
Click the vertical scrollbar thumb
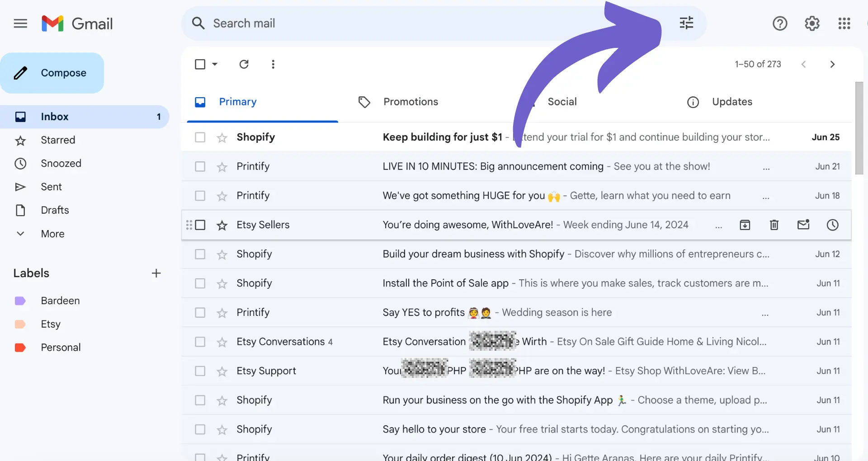pos(859,128)
